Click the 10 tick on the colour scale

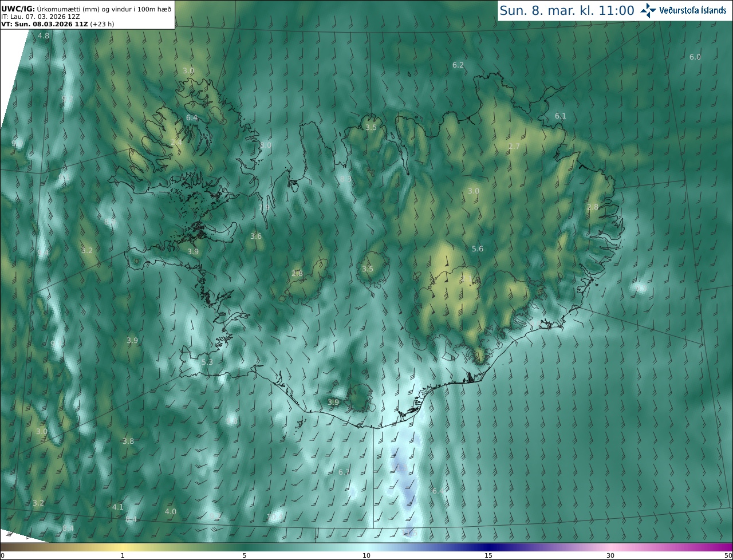click(366, 556)
